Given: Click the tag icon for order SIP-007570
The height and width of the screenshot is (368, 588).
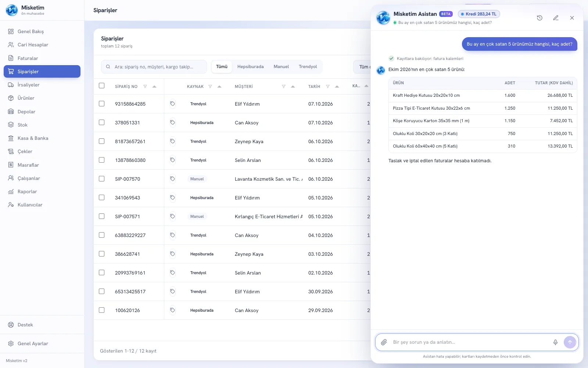Looking at the screenshot, I should tap(172, 179).
